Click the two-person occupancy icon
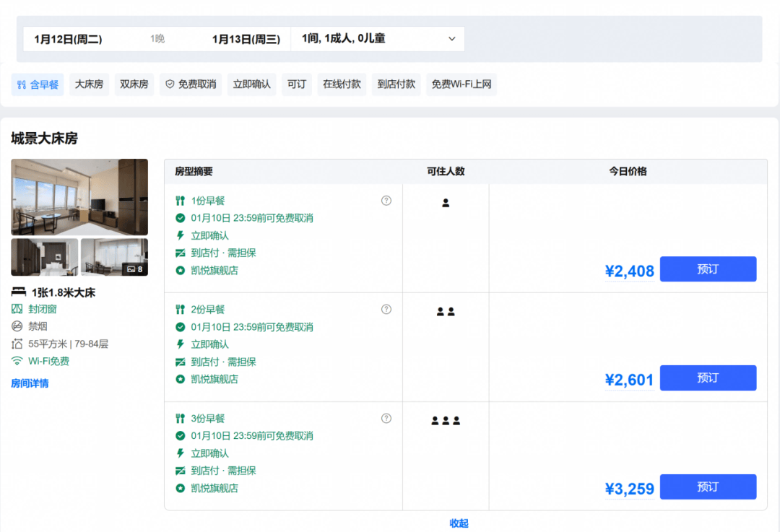780x532 pixels. pyautogui.click(x=446, y=312)
